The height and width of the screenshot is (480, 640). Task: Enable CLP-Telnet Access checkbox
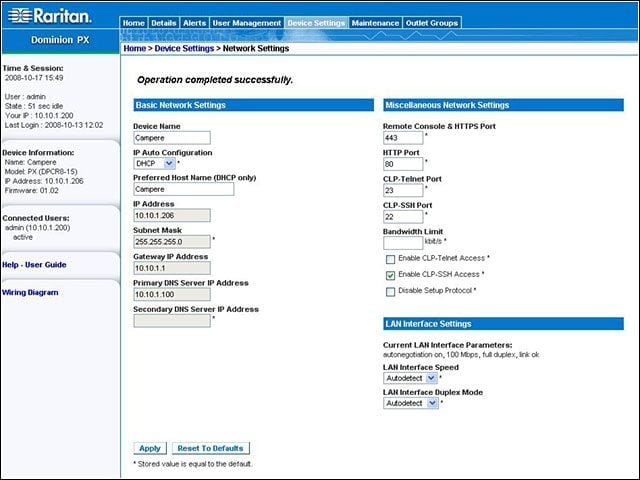[390, 259]
